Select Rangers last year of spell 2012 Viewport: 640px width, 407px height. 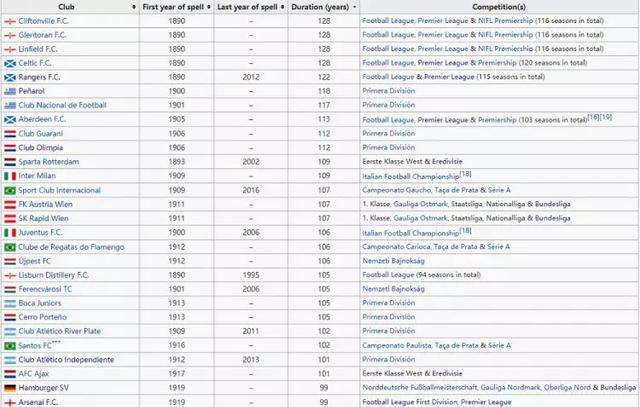251,77
